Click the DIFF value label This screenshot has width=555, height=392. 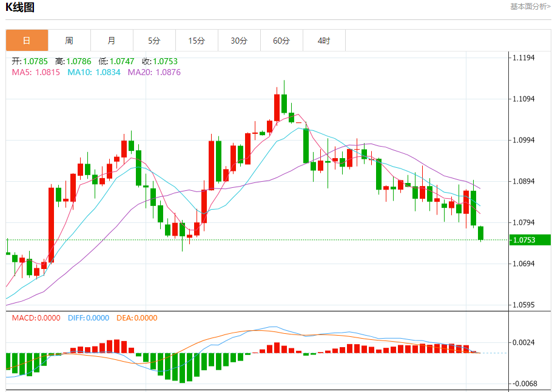[x=89, y=317]
